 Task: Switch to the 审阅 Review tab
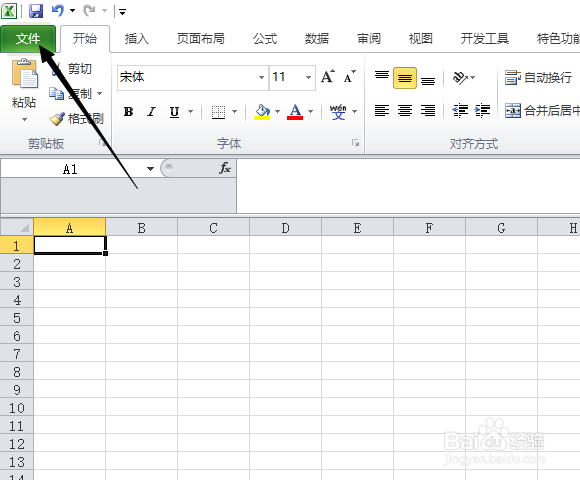click(369, 38)
